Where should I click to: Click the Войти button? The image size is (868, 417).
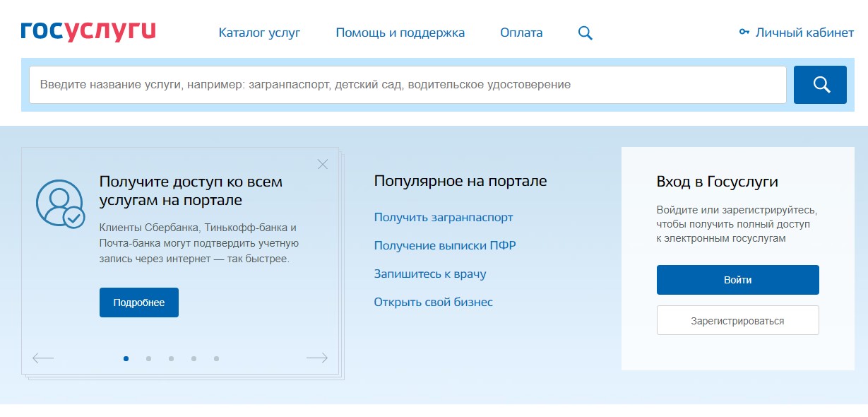tap(738, 280)
